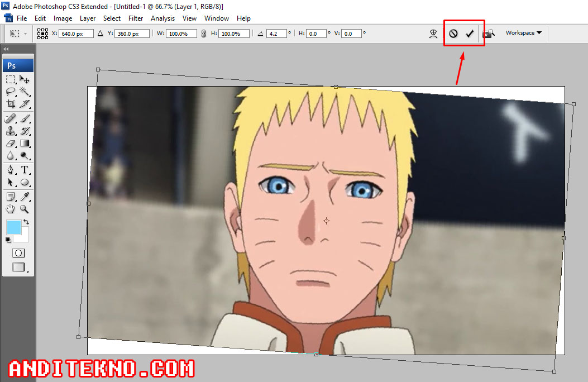Select the Rectangular Marquee tool
Image resolution: width=588 pixels, height=382 pixels.
[11, 79]
